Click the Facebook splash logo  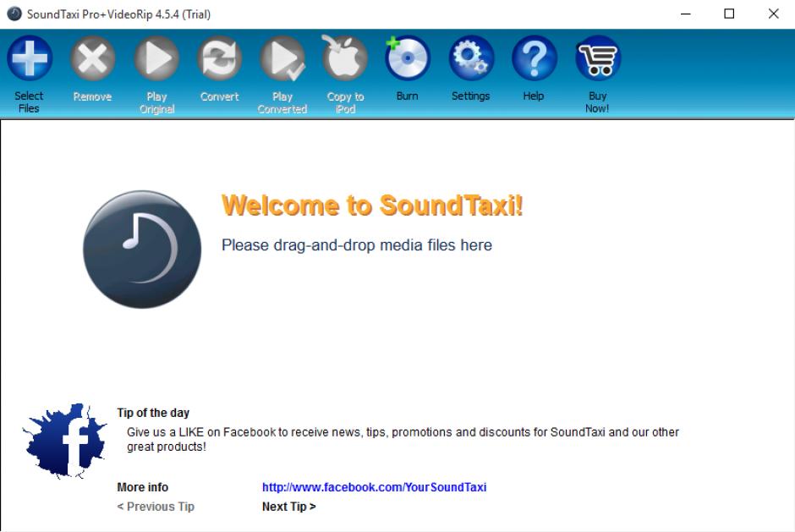click(64, 441)
